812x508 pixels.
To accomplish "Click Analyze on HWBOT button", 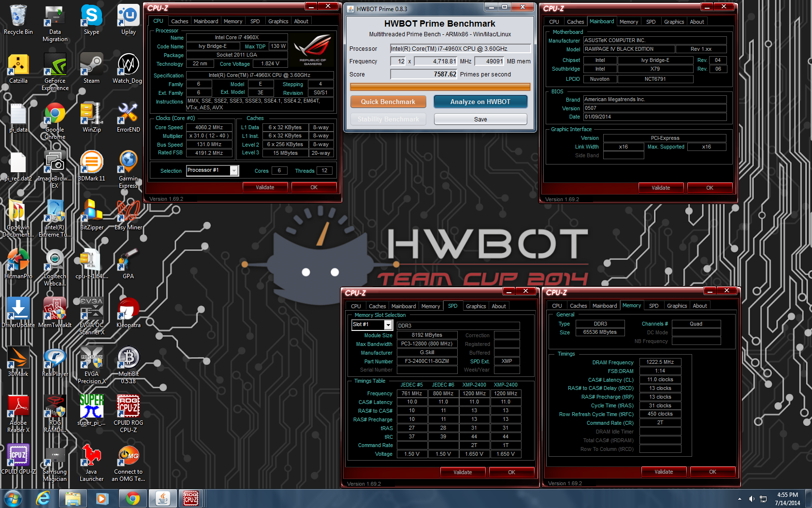I will (480, 102).
